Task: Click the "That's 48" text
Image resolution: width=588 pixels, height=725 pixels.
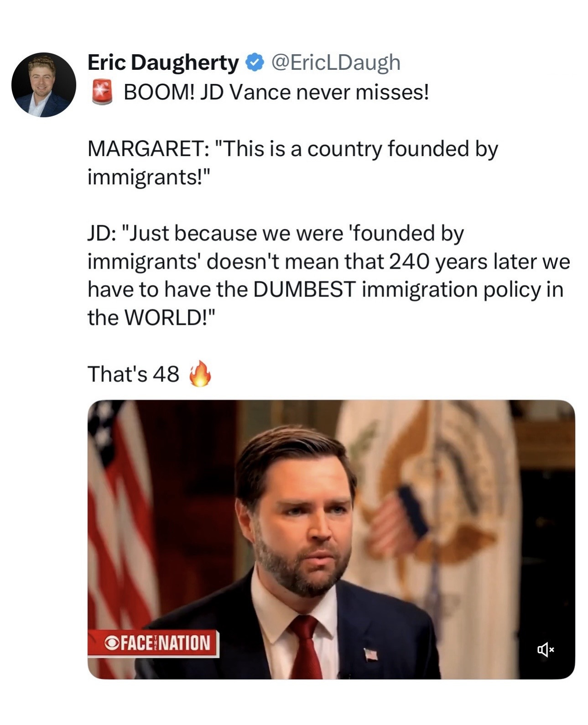Action: pos(133,374)
